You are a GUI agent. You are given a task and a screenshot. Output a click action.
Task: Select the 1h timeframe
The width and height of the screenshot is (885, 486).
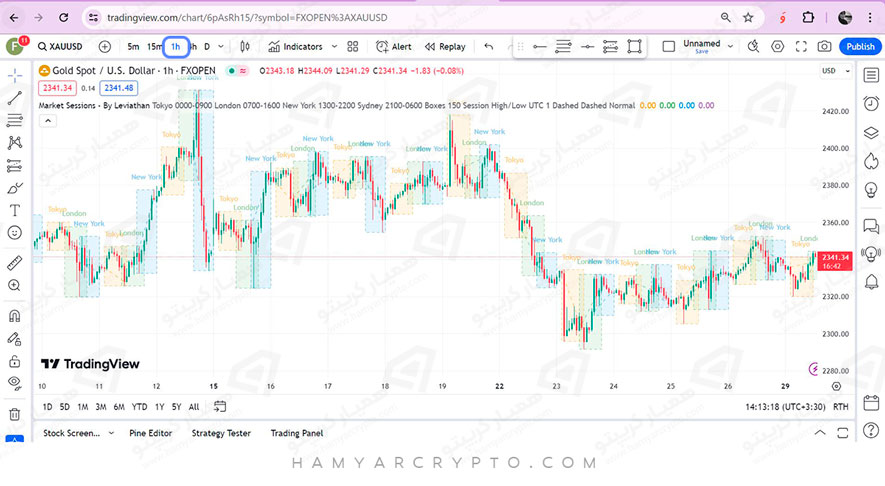[176, 46]
